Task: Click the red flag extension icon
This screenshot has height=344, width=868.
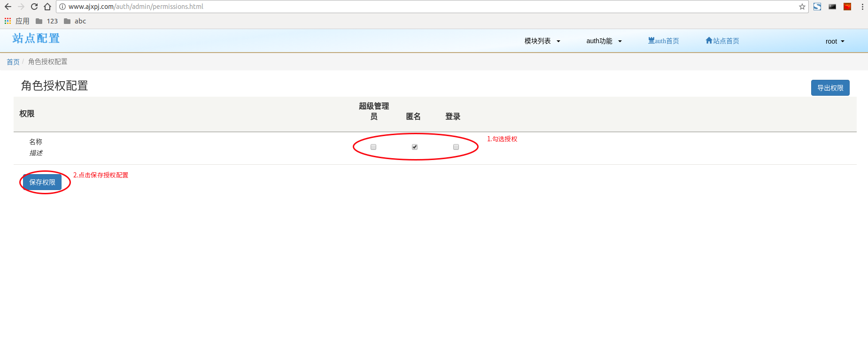Action: [847, 7]
